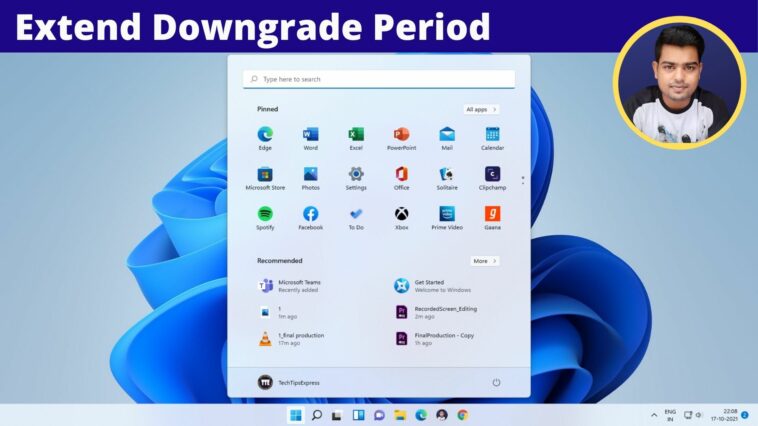Launch Spotify from the Start menu

pyautogui.click(x=265, y=214)
